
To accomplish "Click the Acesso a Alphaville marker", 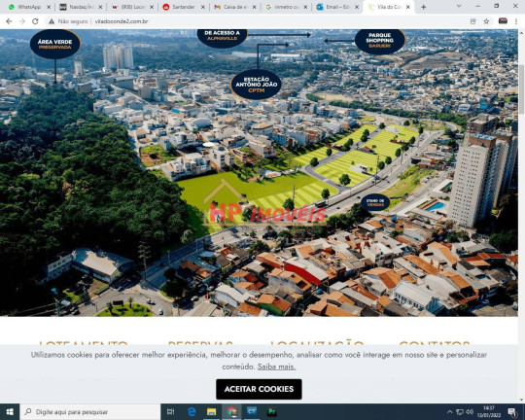I will tap(222, 37).
